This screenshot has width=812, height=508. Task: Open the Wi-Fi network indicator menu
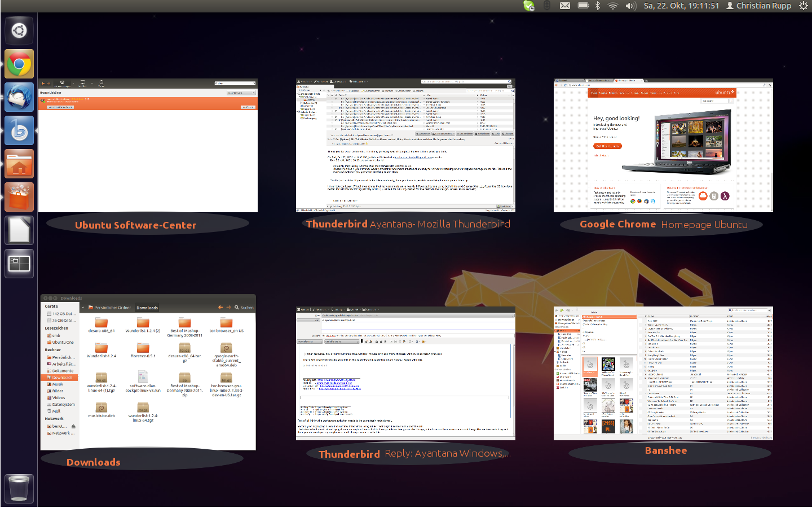613,6
